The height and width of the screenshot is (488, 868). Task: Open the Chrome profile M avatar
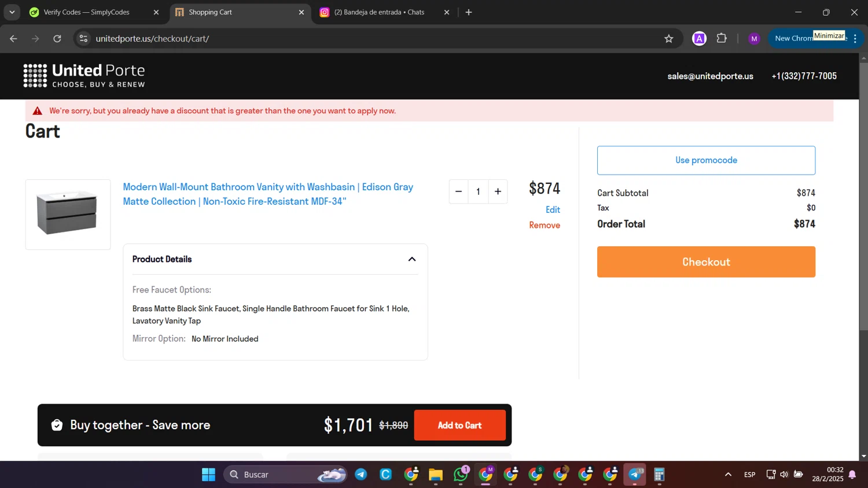click(x=754, y=39)
